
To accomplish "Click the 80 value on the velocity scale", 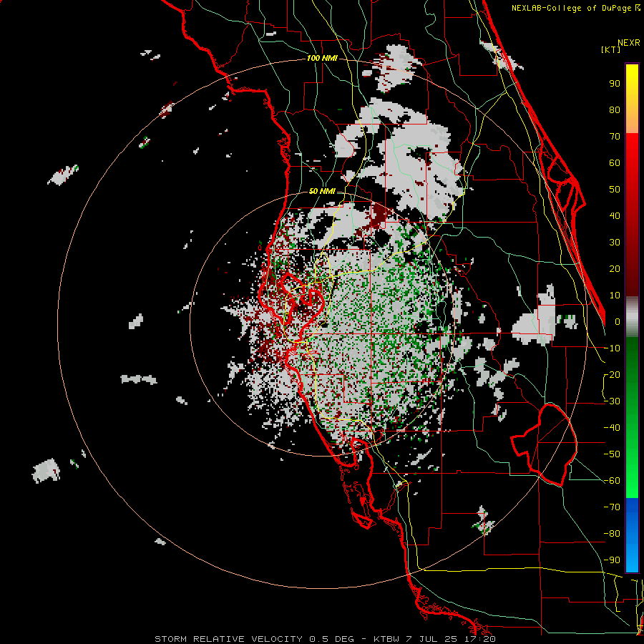I will click(615, 109).
